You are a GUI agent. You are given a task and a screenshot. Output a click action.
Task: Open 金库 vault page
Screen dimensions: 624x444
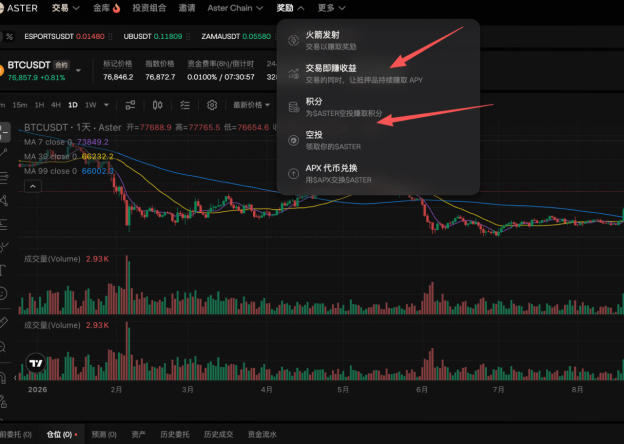click(107, 8)
